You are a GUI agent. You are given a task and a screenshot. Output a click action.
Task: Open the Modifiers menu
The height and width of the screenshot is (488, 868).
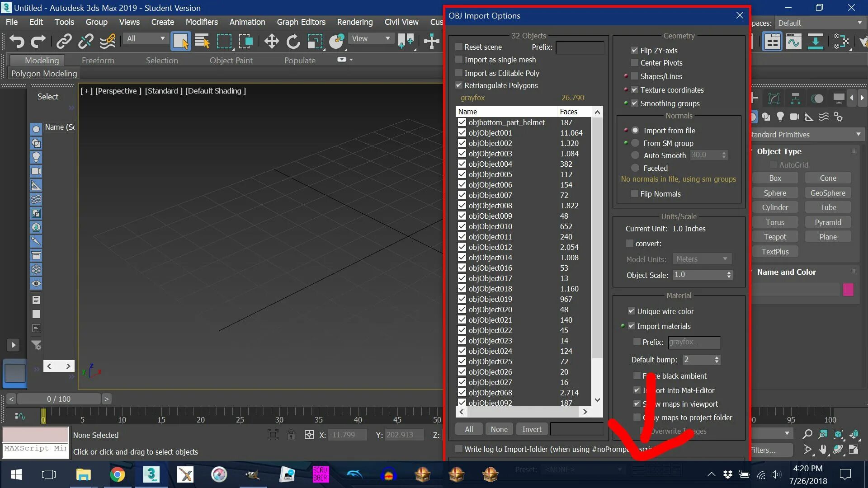(202, 22)
